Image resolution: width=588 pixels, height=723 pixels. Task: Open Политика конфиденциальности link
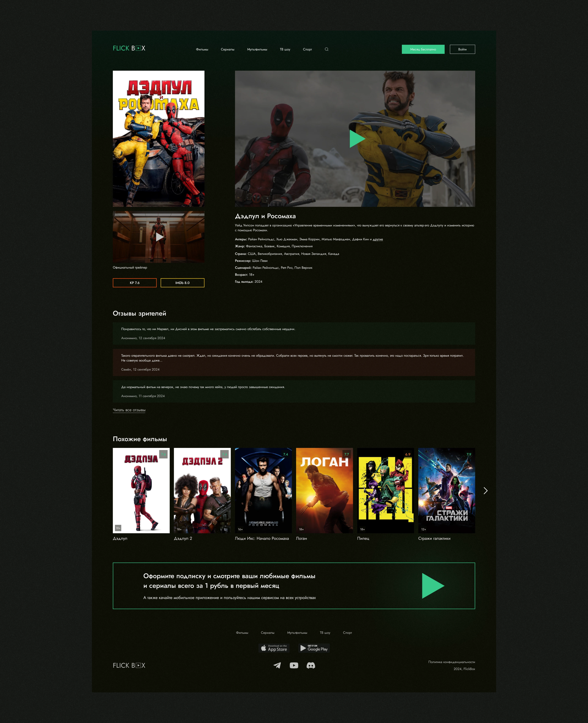click(452, 662)
